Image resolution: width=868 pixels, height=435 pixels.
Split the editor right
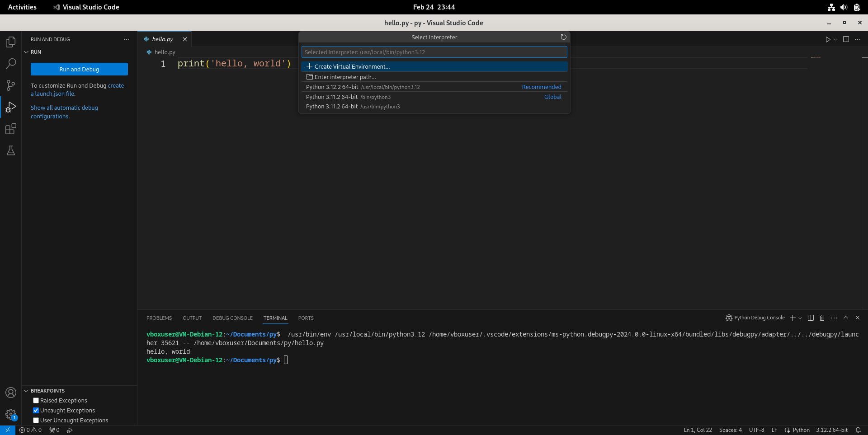pos(846,39)
